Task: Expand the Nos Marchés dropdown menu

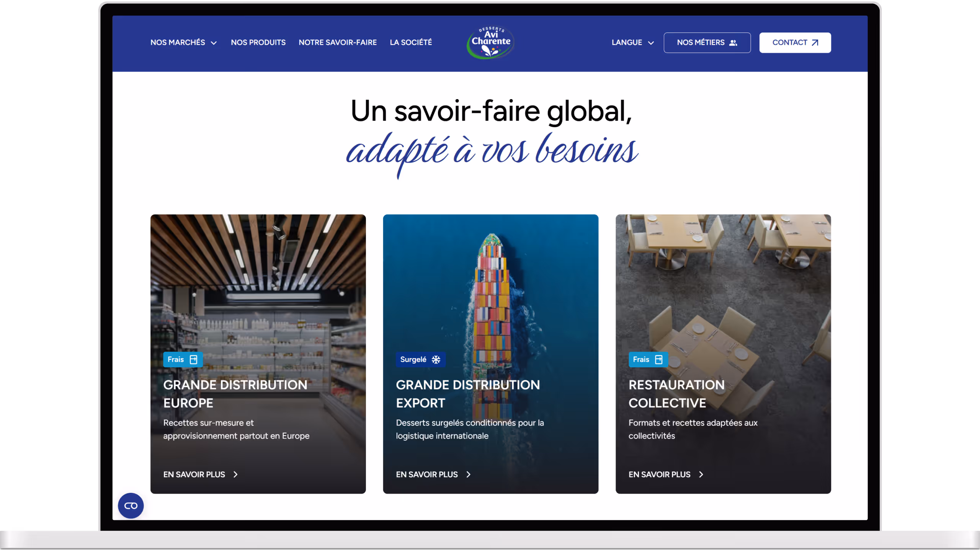Action: 184,42
